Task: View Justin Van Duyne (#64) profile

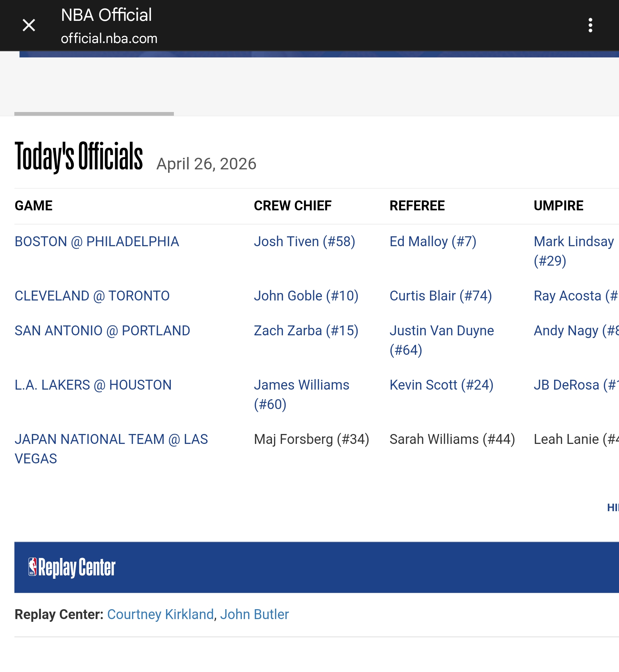Action: coord(442,340)
